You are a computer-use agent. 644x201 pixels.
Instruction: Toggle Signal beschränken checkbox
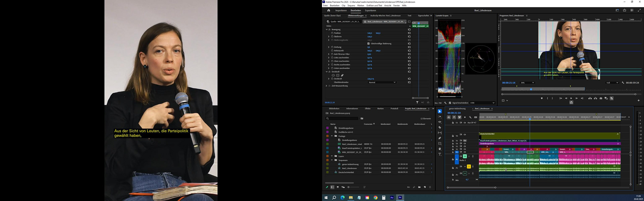point(450,103)
